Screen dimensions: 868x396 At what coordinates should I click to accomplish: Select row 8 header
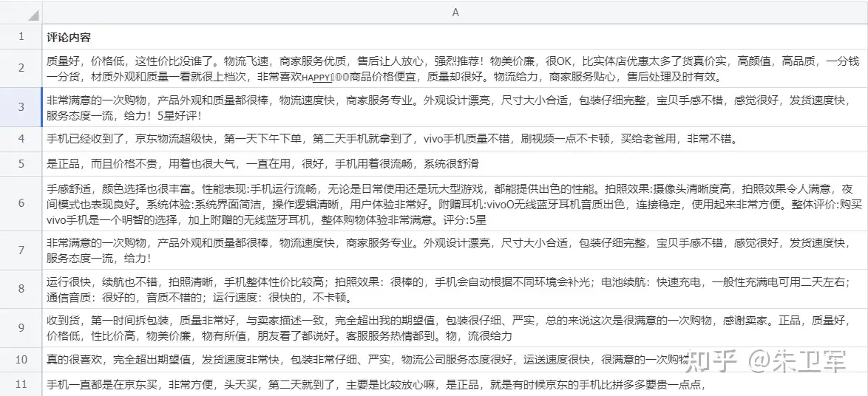(21, 289)
